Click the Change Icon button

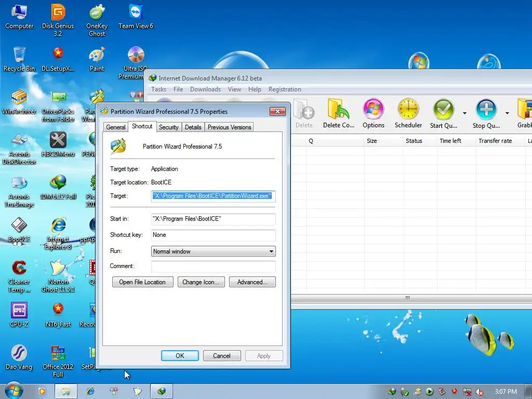pyautogui.click(x=201, y=282)
